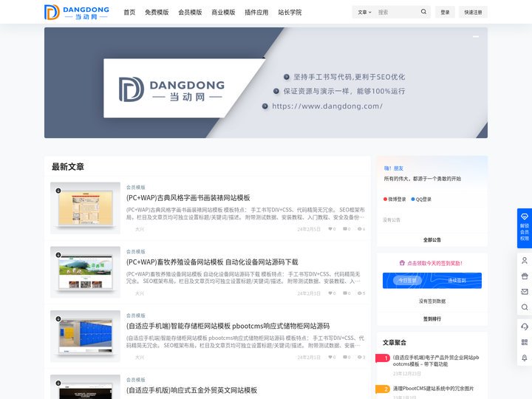Open the 解锁会员权限 diamond button in the sidebar

pos(524,228)
